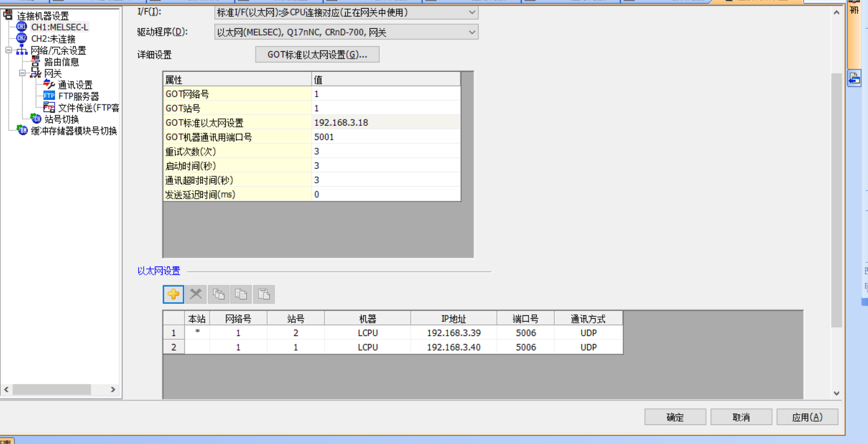The width and height of the screenshot is (868, 444).
Task: Click the 应用(A) button
Action: tap(807, 417)
